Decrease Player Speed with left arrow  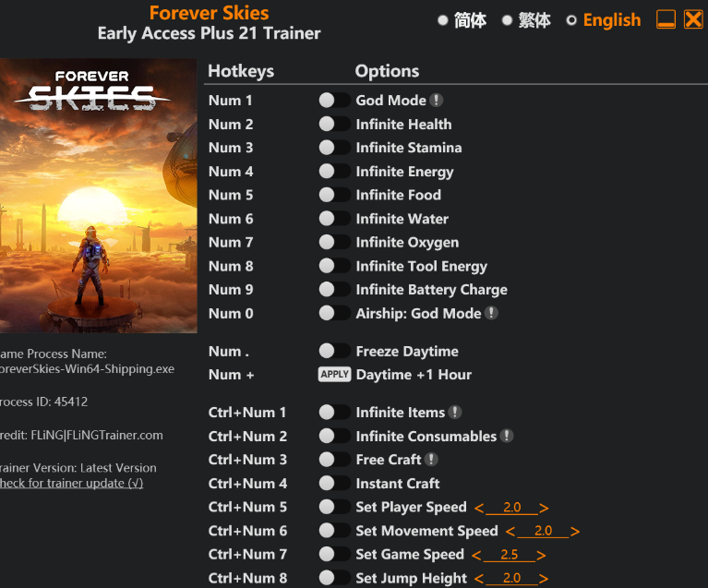(x=479, y=508)
